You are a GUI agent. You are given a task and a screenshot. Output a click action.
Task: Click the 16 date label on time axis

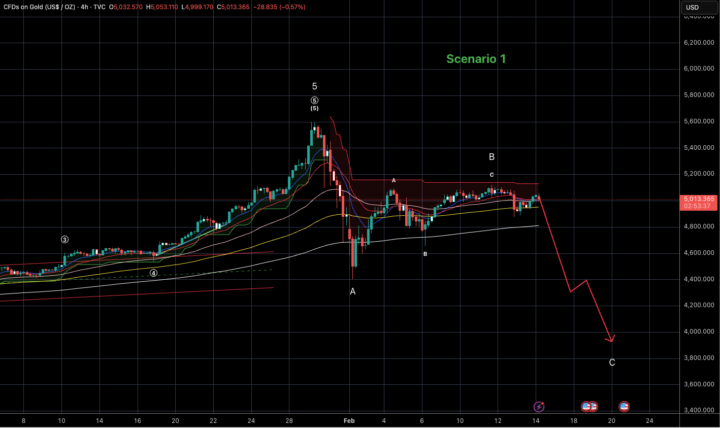coord(138,421)
